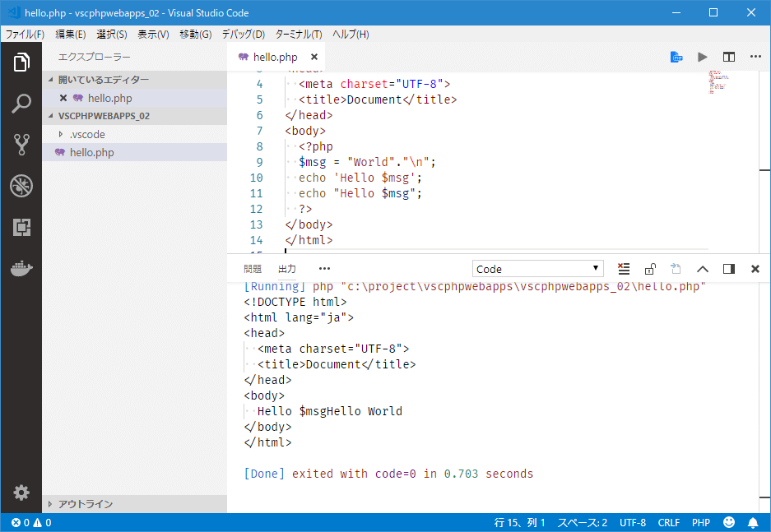This screenshot has width=771, height=532.
Task: Maximize the panel with the chevron up
Action: pyautogui.click(x=702, y=268)
